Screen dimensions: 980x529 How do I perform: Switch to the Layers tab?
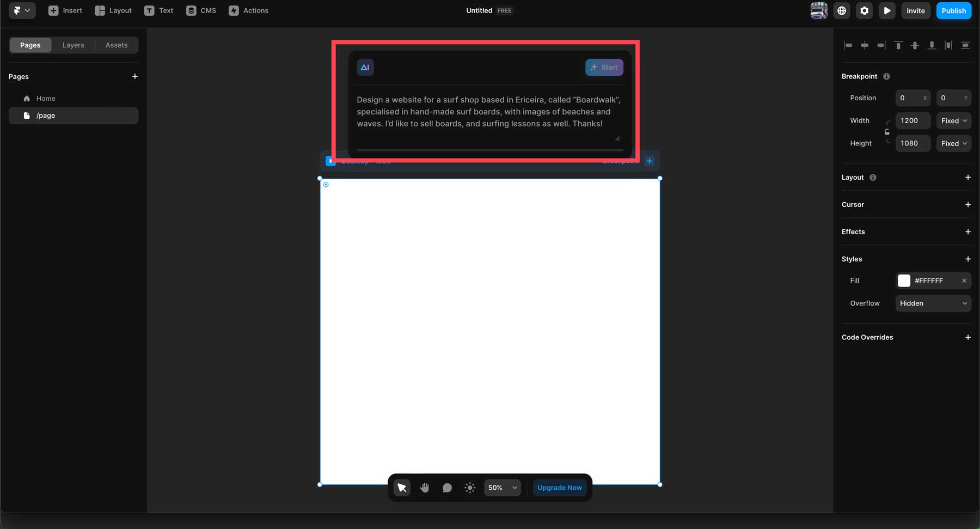point(73,45)
